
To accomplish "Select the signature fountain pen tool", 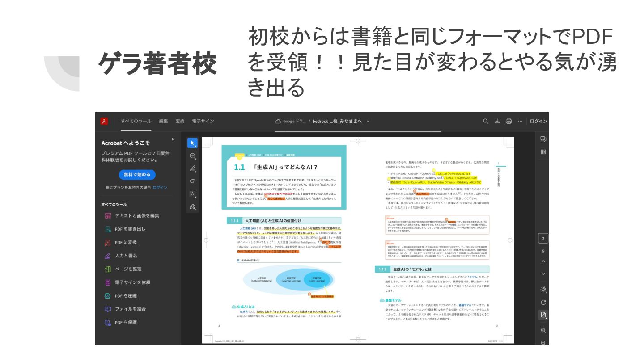I will [x=192, y=207].
